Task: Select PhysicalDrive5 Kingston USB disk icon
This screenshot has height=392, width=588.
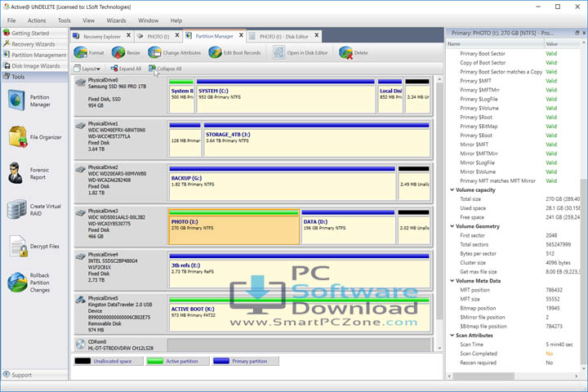Action: click(81, 300)
